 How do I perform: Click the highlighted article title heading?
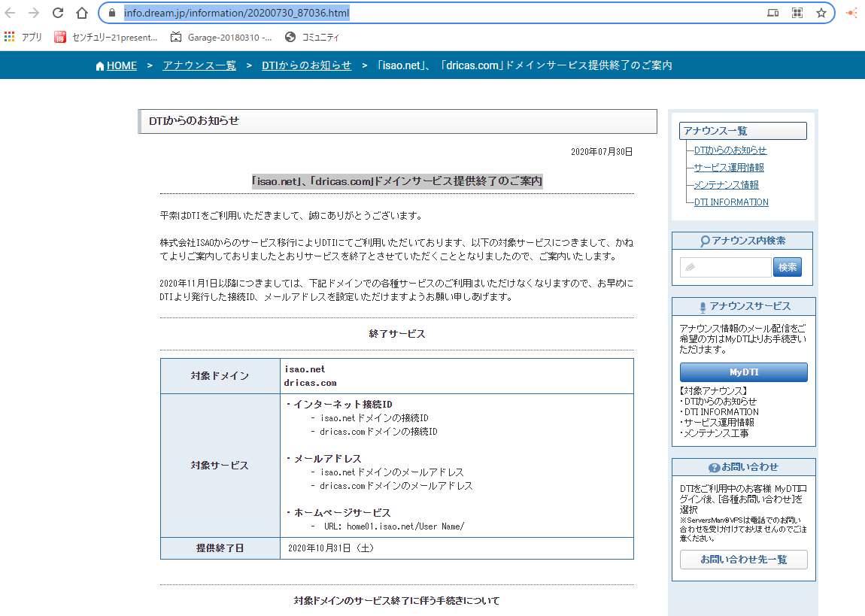tap(397, 181)
